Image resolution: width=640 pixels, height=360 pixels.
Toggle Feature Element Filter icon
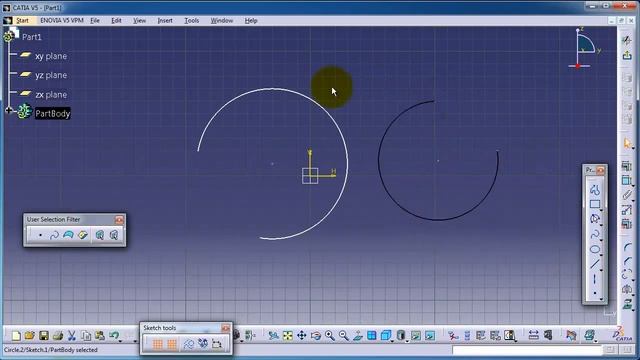[x=100, y=235]
